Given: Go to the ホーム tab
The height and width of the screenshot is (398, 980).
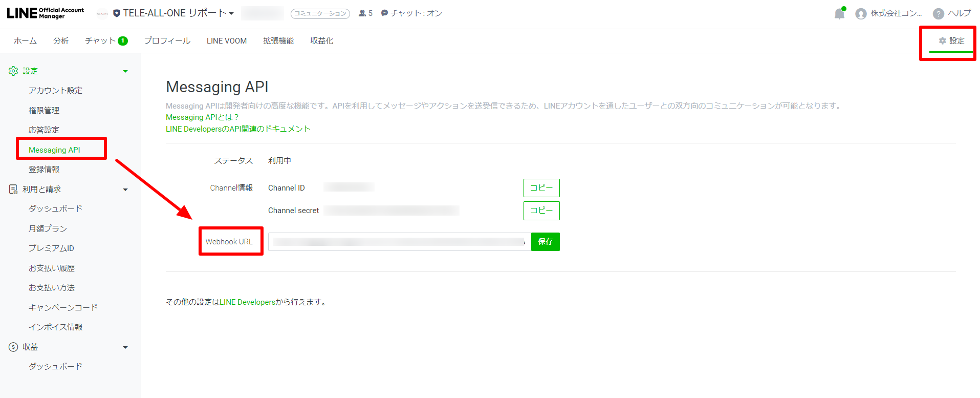Looking at the screenshot, I should click(x=25, y=41).
